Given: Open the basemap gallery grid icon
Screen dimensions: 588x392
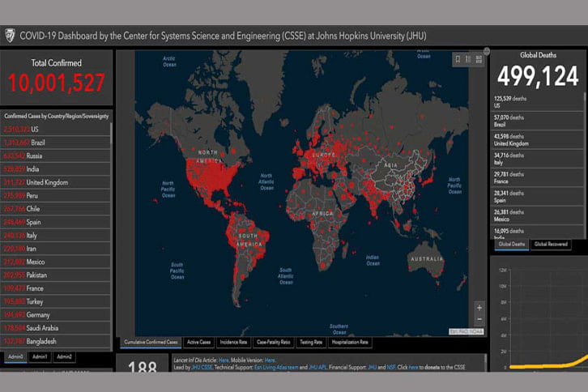Looking at the screenshot, I should 479,59.
